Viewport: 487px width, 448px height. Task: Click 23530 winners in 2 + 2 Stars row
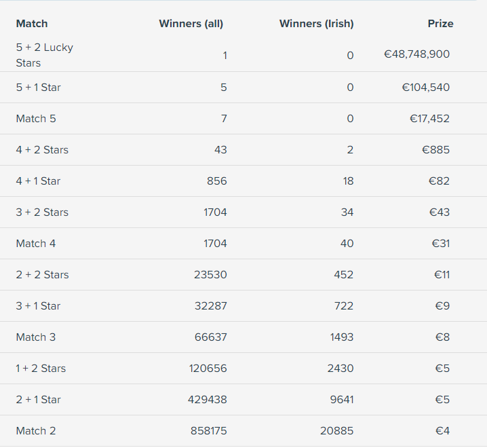pos(210,275)
